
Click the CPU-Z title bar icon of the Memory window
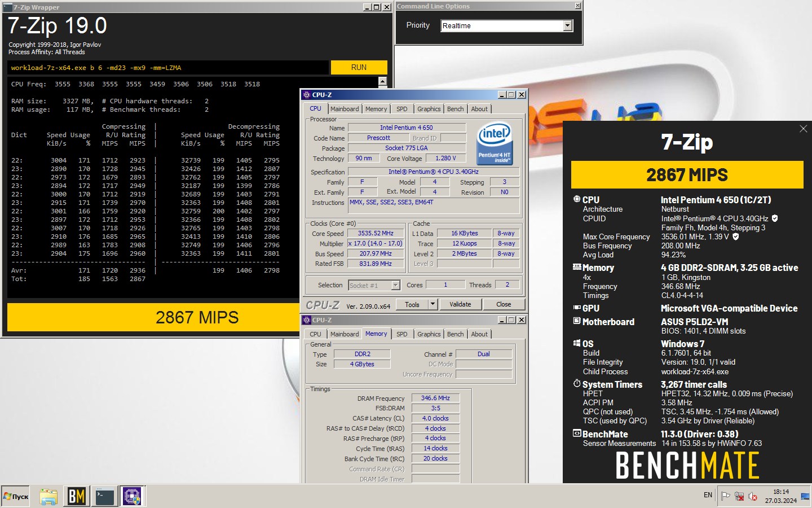point(307,320)
